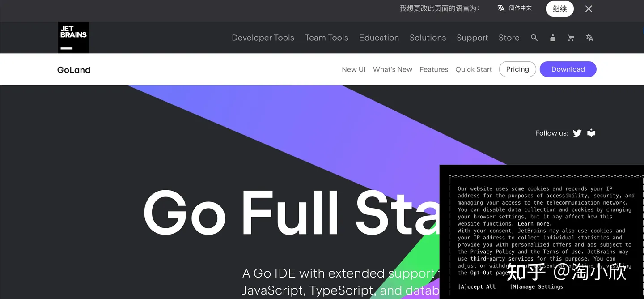Image resolution: width=644 pixels, height=299 pixels.
Task: Open the shopping cart icon
Action: pyautogui.click(x=571, y=38)
